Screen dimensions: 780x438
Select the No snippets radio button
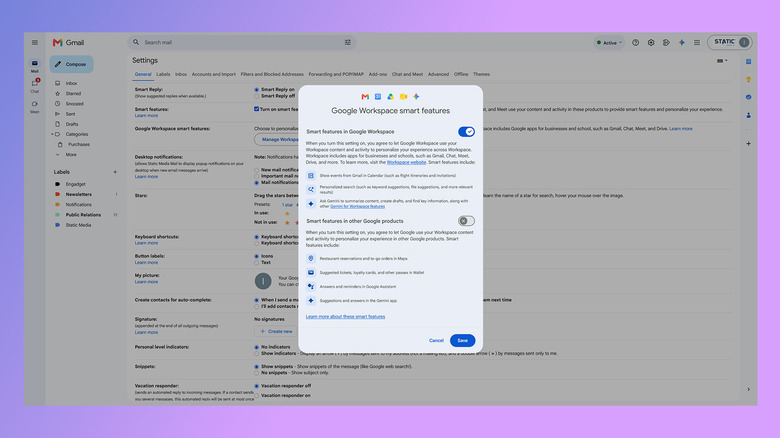[257, 373]
